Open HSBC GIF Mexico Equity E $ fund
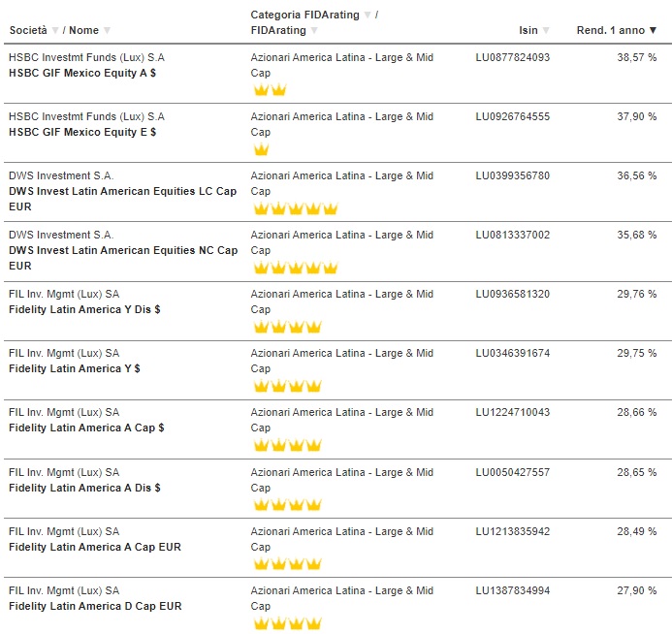The image size is (672, 634). coord(82,132)
